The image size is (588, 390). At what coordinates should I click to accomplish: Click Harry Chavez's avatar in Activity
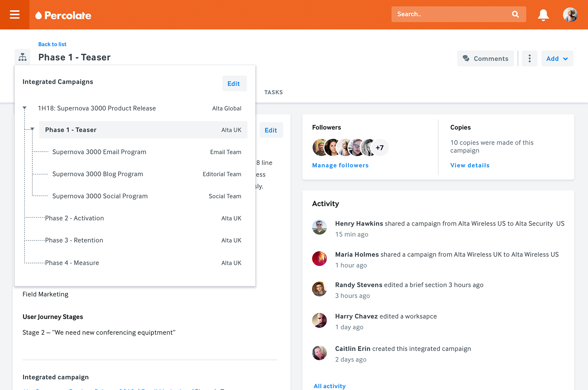pos(319,320)
